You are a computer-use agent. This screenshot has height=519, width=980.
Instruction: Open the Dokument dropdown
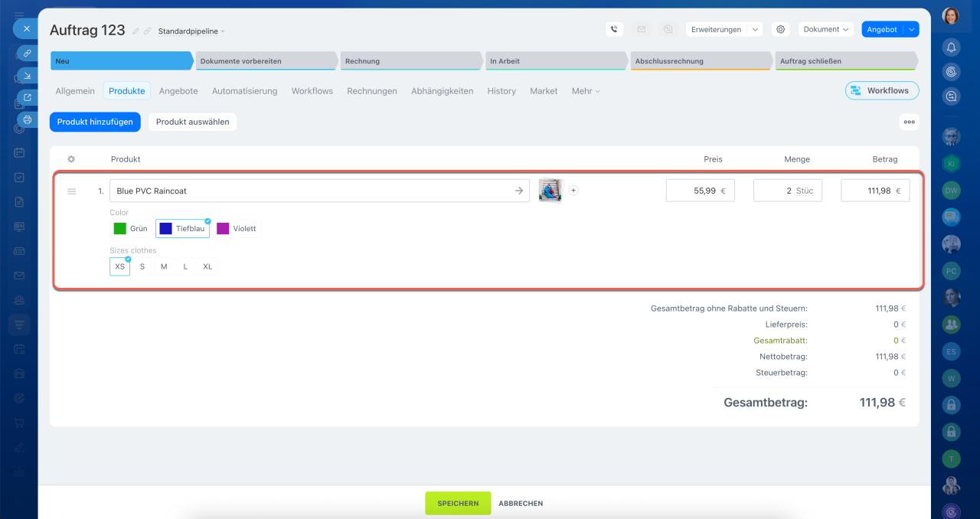[x=826, y=29]
